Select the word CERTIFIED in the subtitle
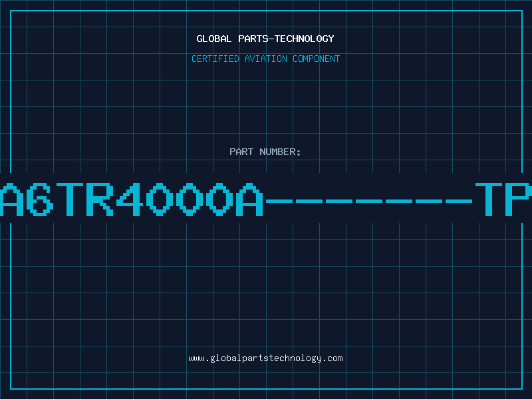 (215, 59)
